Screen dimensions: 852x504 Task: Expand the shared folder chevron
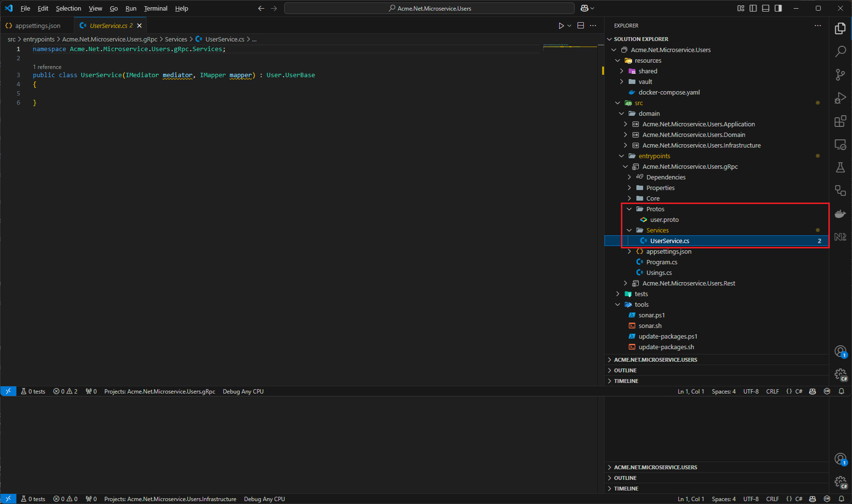[x=621, y=71]
